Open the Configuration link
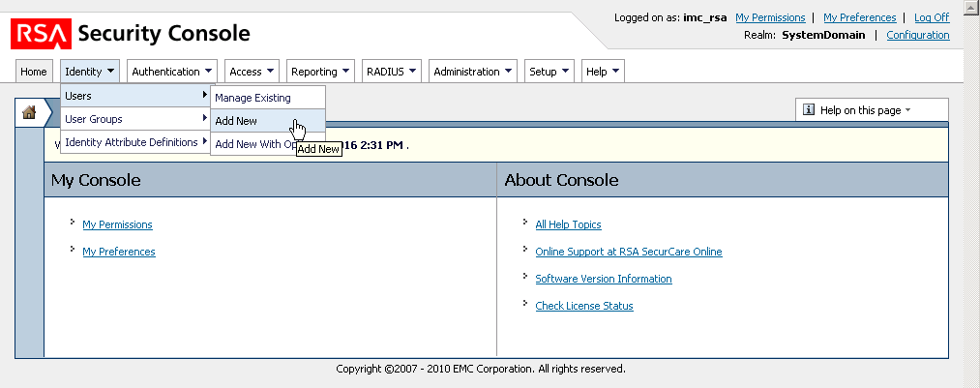Viewport: 980px width, 388px height. tap(918, 35)
